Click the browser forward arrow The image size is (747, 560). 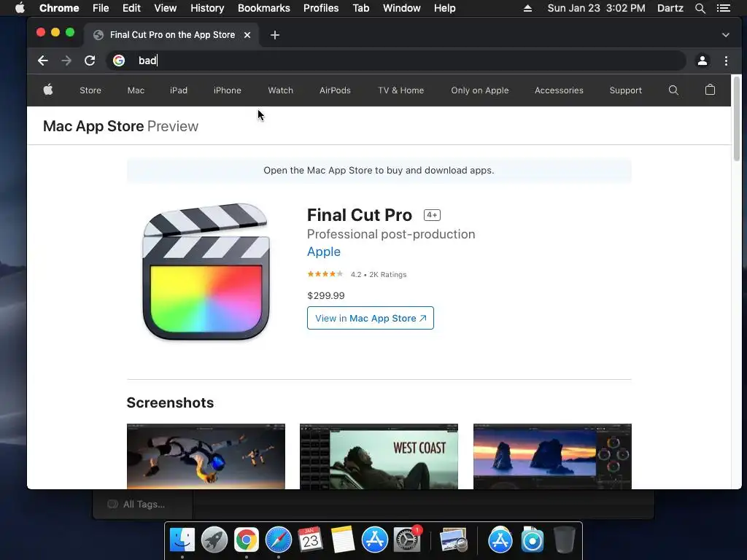click(x=66, y=61)
